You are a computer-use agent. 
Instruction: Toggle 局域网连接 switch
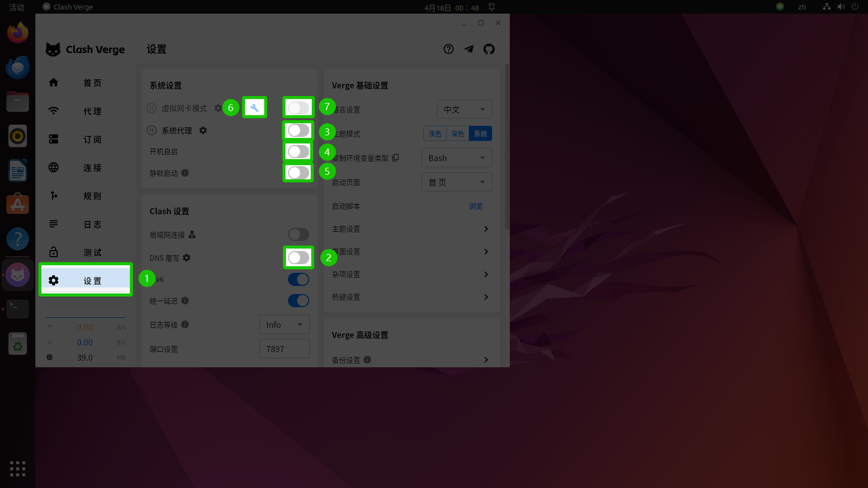tap(299, 234)
